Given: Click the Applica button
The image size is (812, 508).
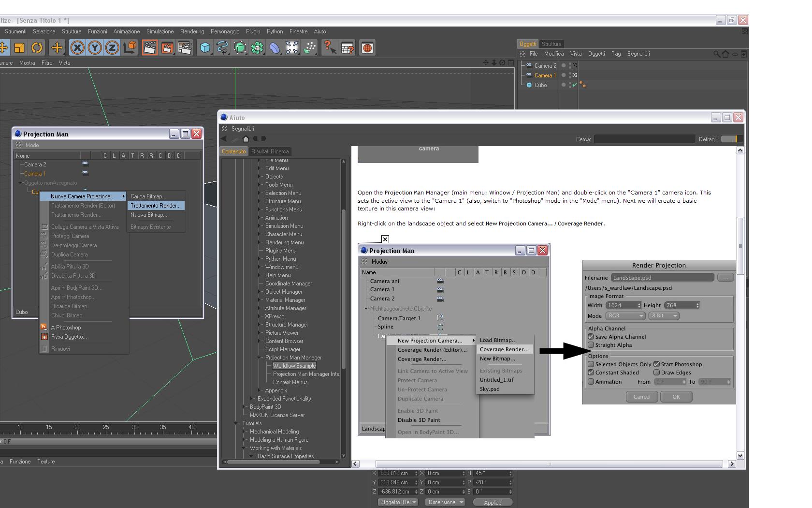Looking at the screenshot, I should tap(493, 502).
